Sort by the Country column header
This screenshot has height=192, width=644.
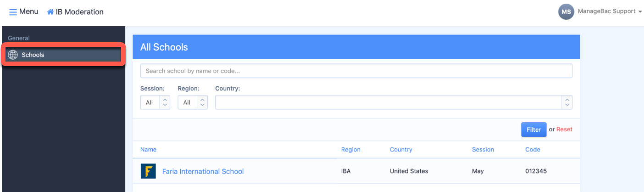pyautogui.click(x=401, y=149)
